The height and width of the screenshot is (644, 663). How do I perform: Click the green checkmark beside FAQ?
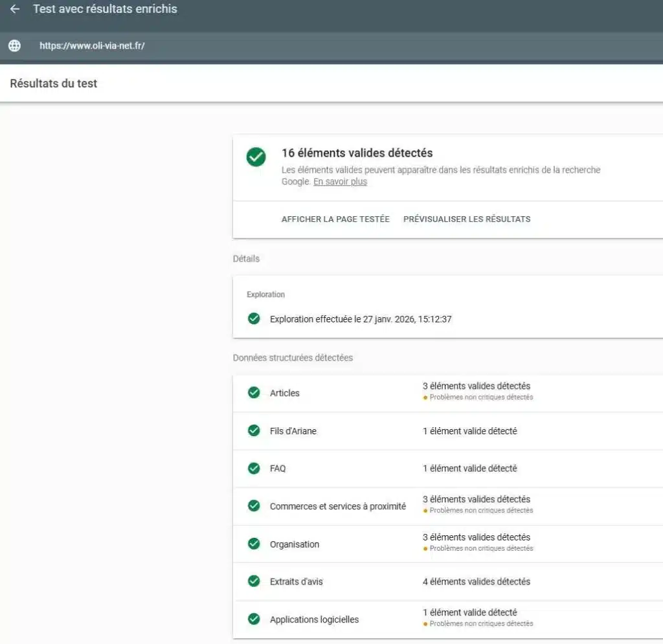tap(253, 468)
